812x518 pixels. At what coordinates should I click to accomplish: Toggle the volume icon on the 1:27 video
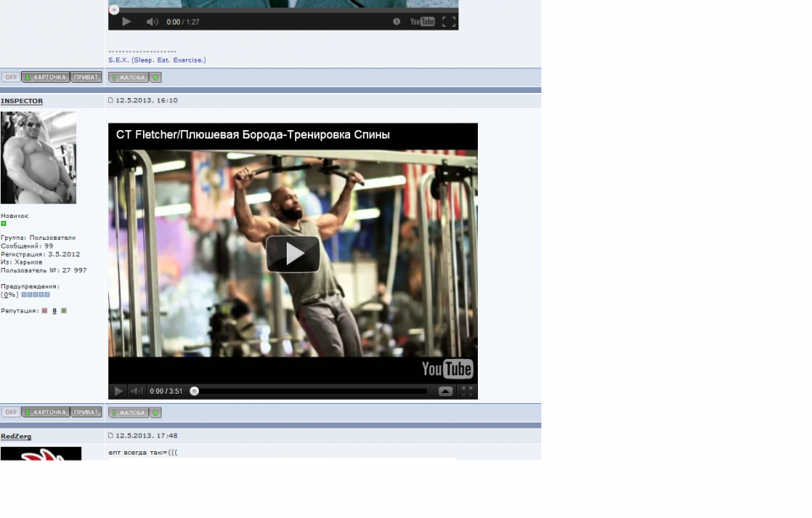(x=151, y=22)
